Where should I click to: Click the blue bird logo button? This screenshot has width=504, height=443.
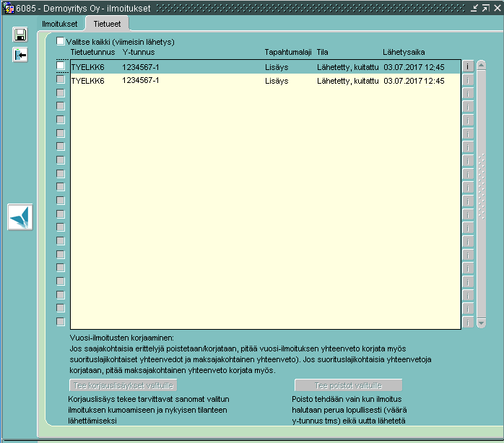20,217
